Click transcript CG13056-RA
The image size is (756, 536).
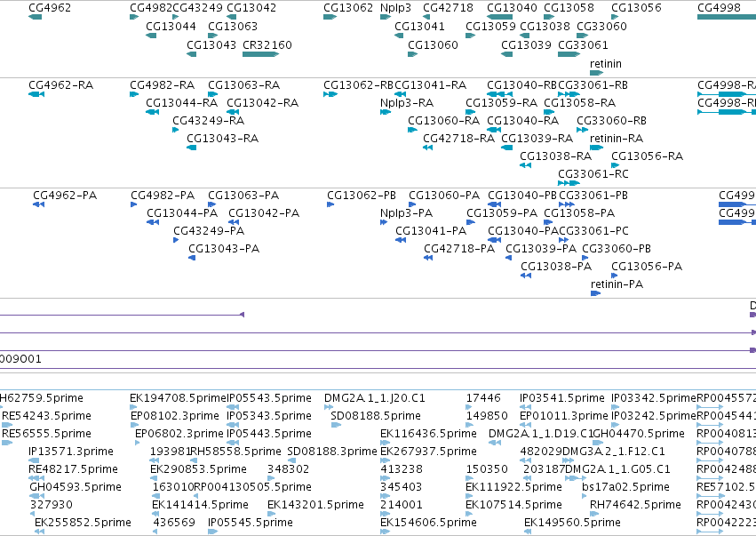[647, 156]
